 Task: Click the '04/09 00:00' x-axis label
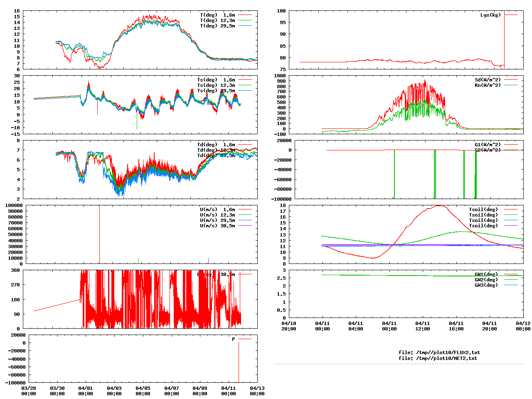(200, 391)
